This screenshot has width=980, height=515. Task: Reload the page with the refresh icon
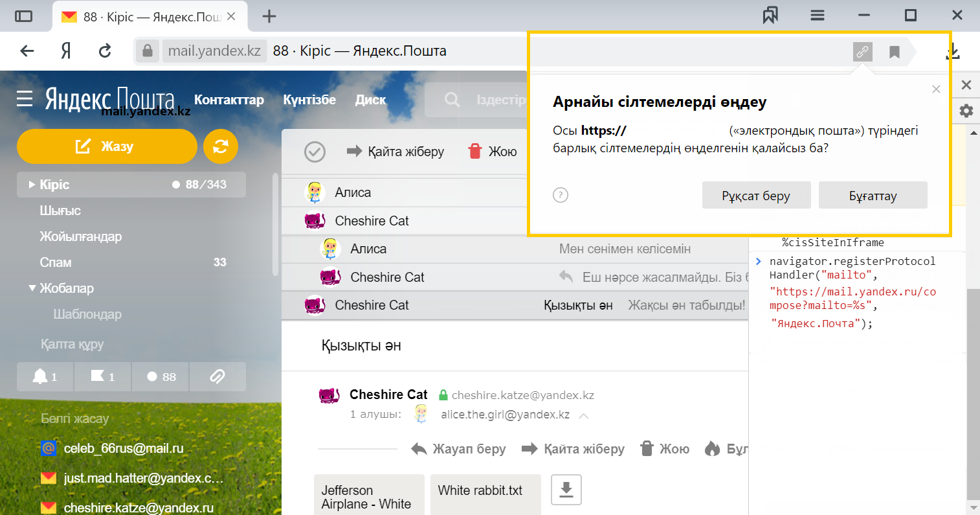(105, 51)
